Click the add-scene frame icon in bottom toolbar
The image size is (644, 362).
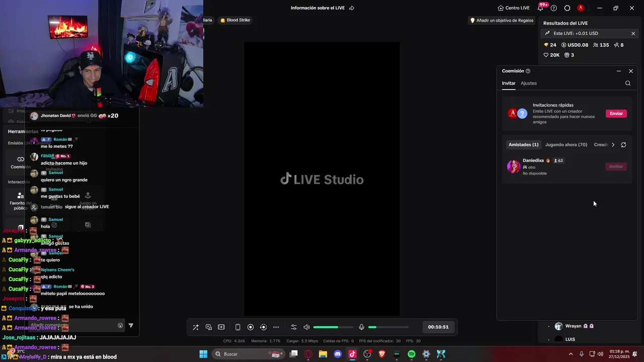(221, 327)
